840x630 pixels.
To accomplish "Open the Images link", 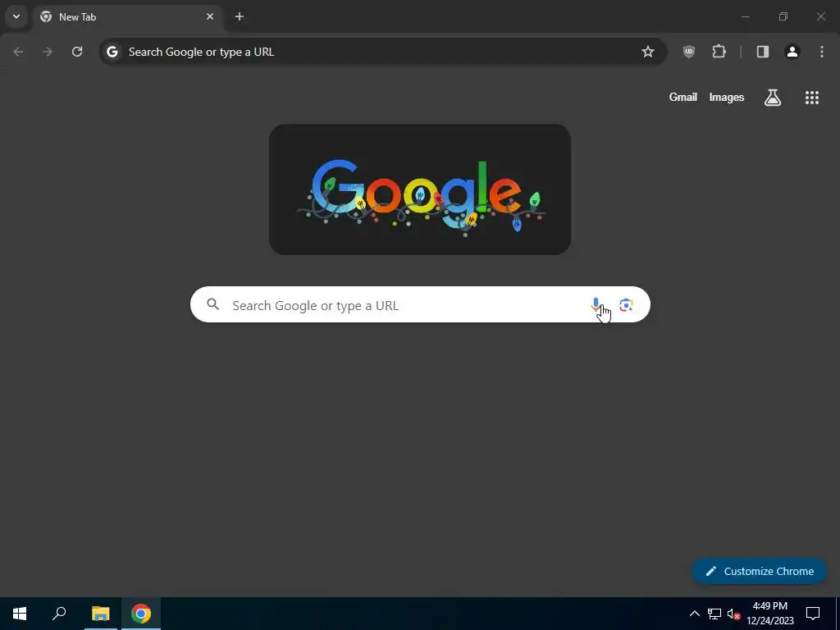I will tap(727, 98).
